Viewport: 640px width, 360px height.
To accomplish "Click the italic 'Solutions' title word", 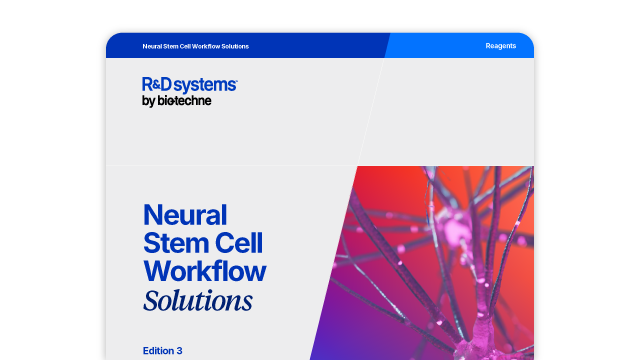I will coord(198,301).
